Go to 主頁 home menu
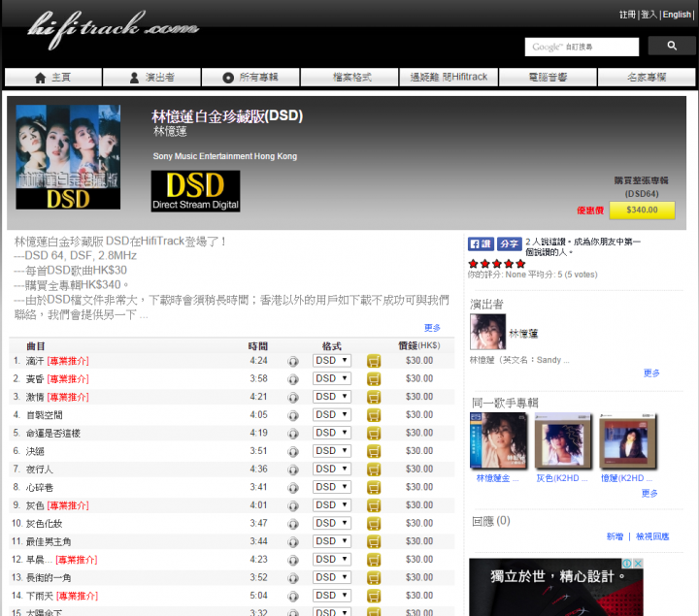 [x=53, y=77]
